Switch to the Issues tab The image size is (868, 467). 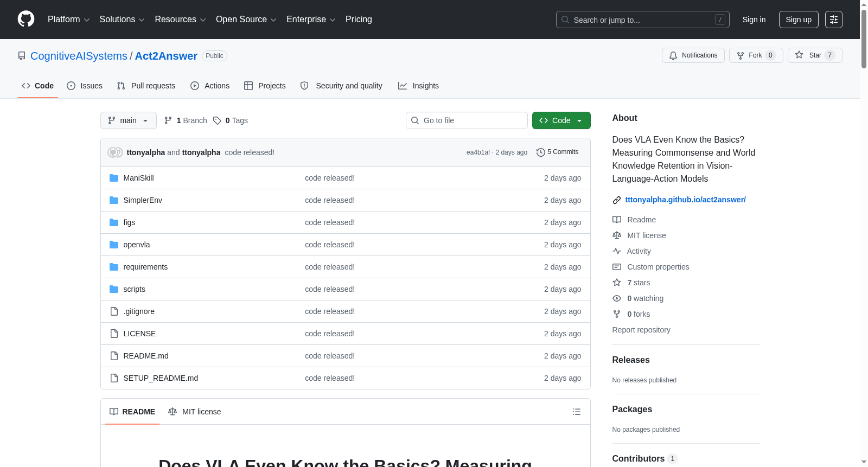pos(85,86)
